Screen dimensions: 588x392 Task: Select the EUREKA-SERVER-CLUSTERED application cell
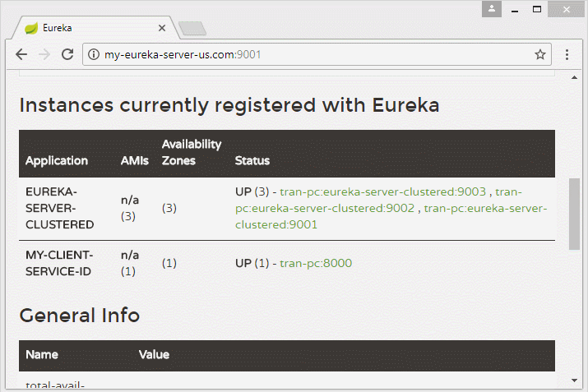click(60, 209)
